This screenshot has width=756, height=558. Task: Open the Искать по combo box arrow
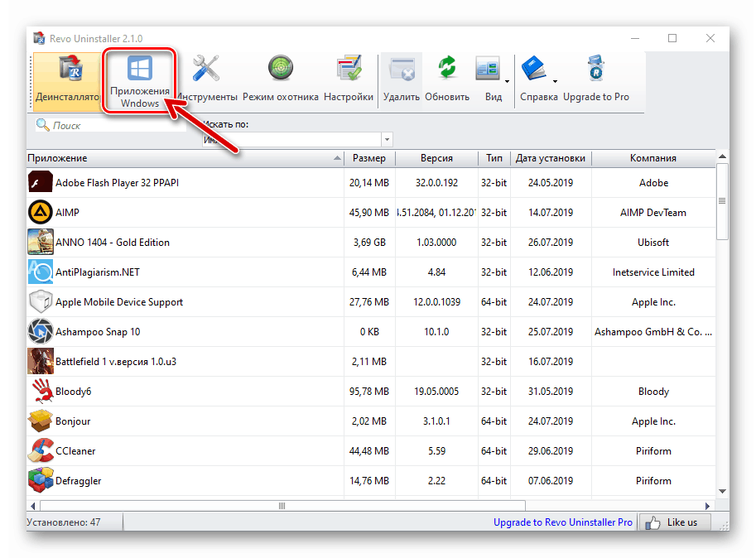(x=388, y=140)
